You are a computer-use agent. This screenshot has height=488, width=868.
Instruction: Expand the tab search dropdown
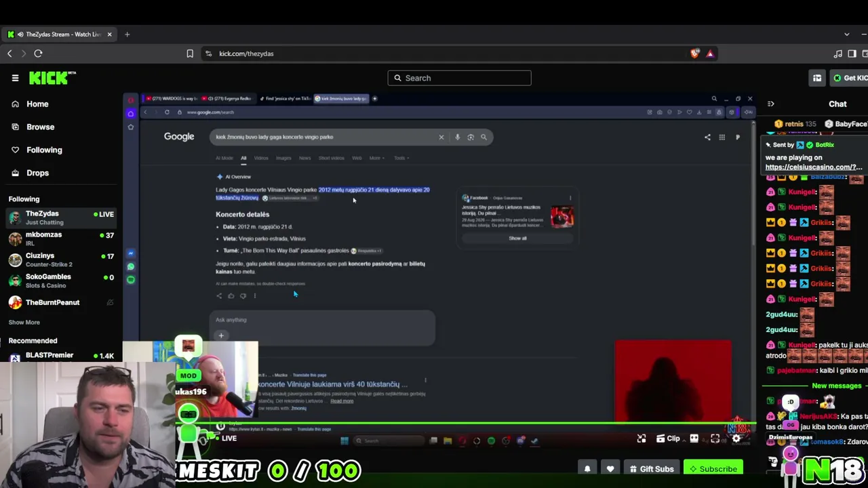[846, 34]
